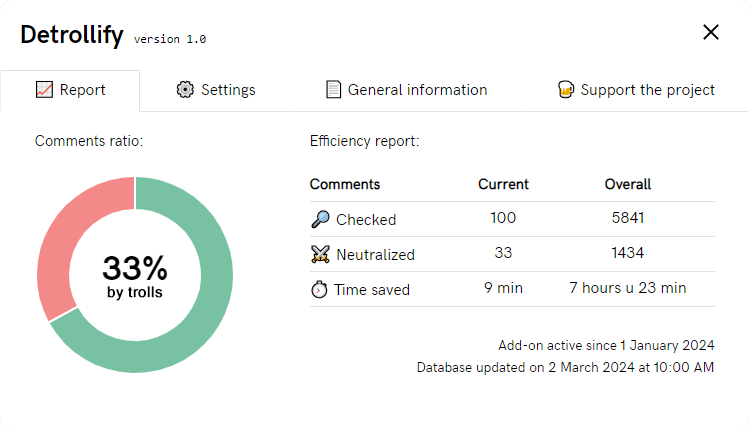
Task: Click the overall checked count 5841
Action: (627, 219)
